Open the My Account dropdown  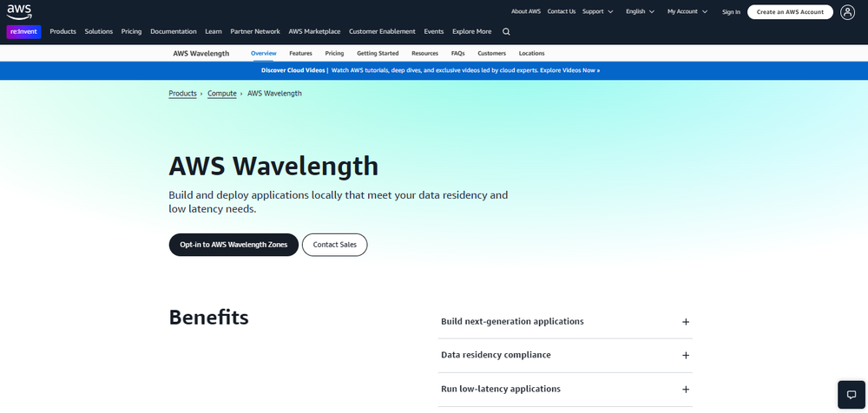[x=687, y=11]
